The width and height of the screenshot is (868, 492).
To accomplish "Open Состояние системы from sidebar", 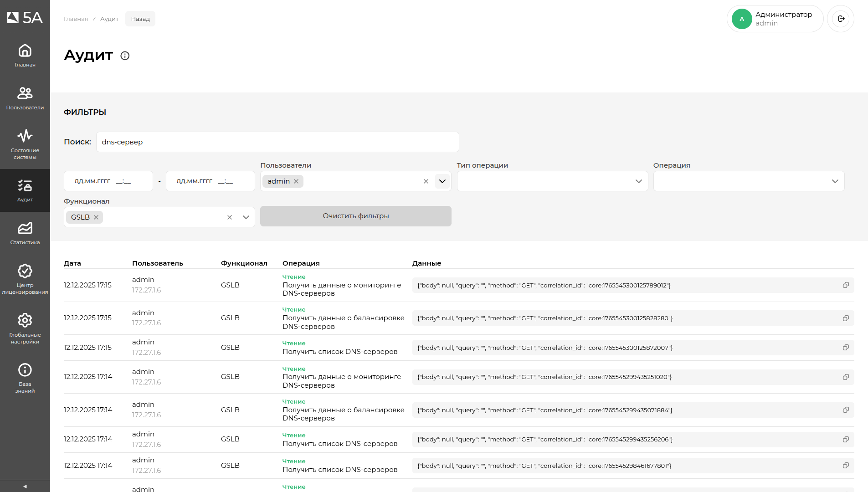I will 25,144.
